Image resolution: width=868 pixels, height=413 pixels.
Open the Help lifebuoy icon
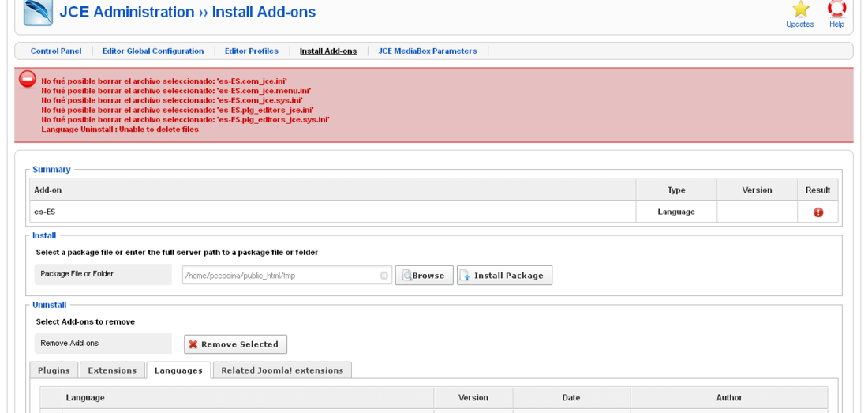point(836,9)
